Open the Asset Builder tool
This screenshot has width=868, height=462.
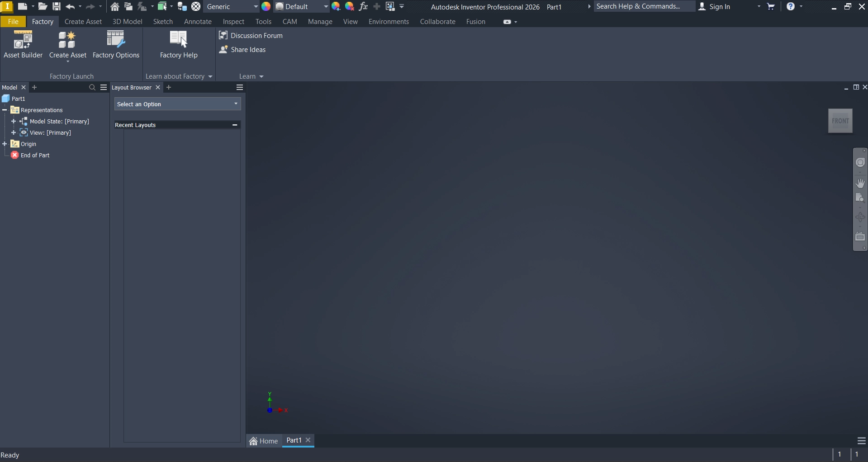23,45
